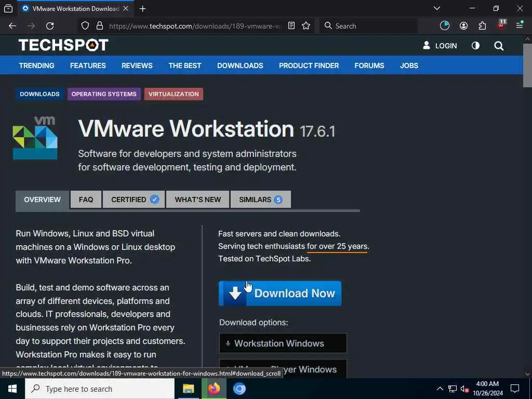The width and height of the screenshot is (532, 399).
Task: Open File Explorer from the taskbar
Action: 188,389
